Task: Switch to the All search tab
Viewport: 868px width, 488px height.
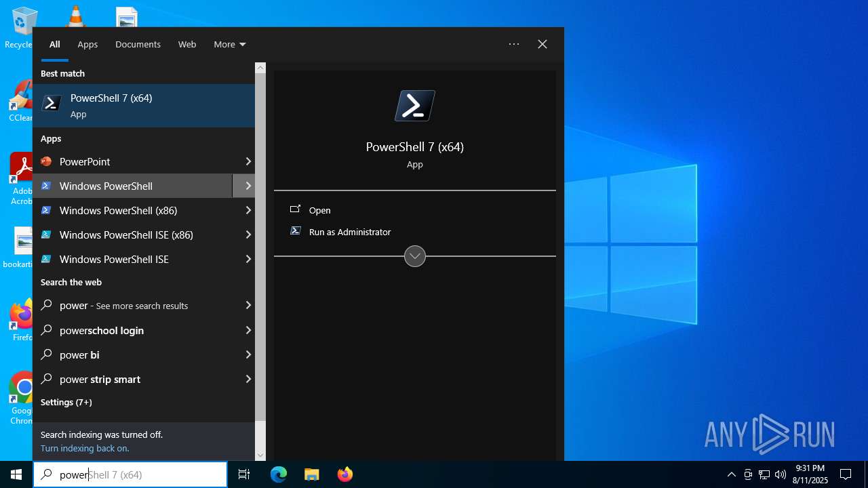Action: point(55,44)
